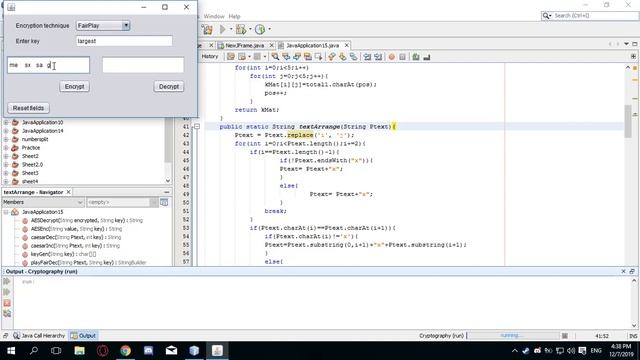Expand the numbersplit project node
The height and width of the screenshot is (360, 640).
coord(6,139)
